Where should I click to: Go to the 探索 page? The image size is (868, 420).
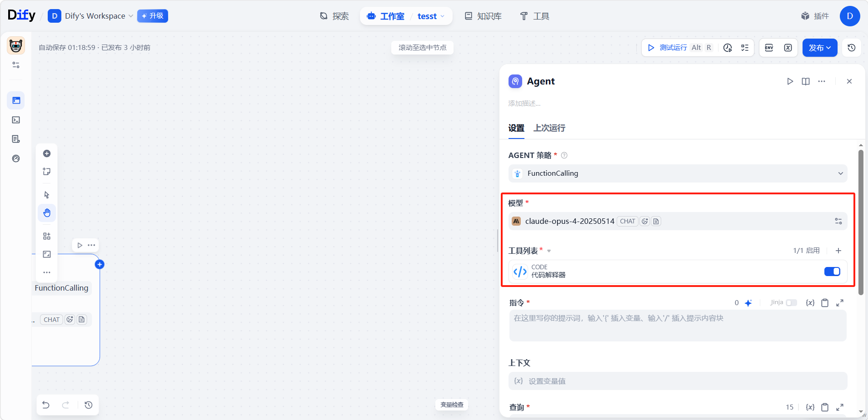pyautogui.click(x=334, y=16)
